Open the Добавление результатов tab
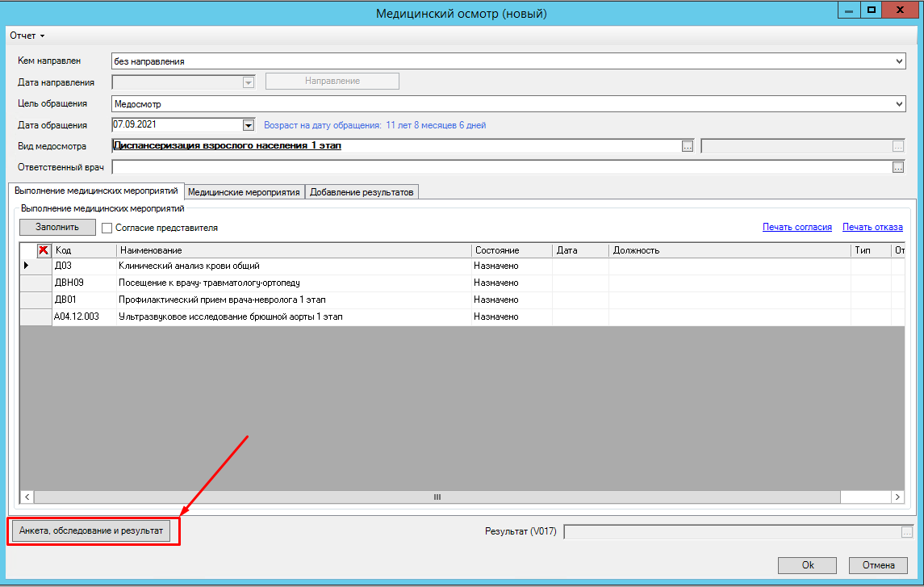Screen dimensions: 924x587 tap(362, 192)
